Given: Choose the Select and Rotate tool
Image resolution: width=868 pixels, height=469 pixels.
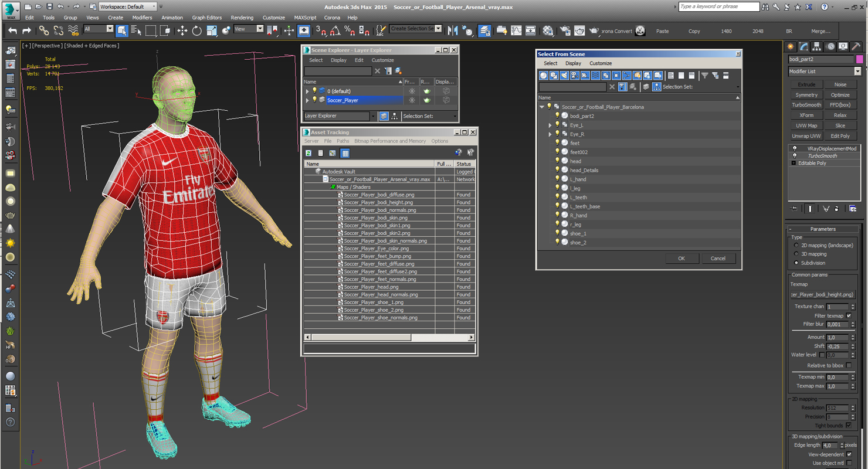Looking at the screenshot, I should pyautogui.click(x=197, y=30).
